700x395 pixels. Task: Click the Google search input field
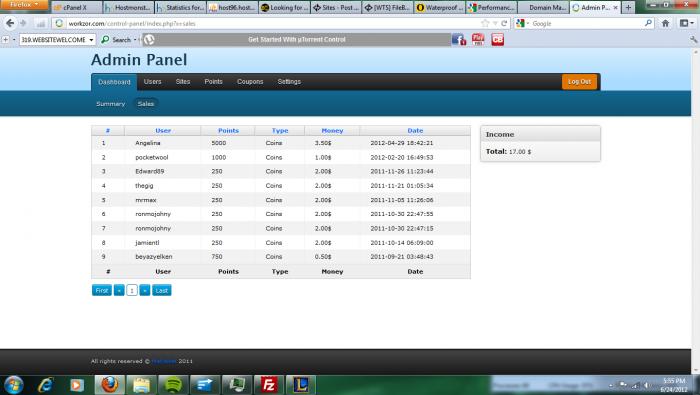click(586, 23)
